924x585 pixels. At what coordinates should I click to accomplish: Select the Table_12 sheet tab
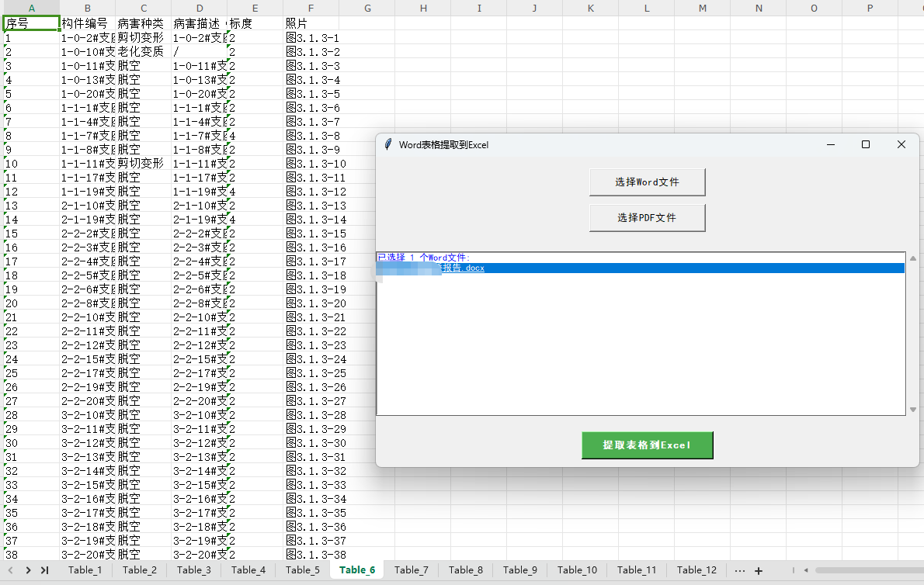click(696, 570)
